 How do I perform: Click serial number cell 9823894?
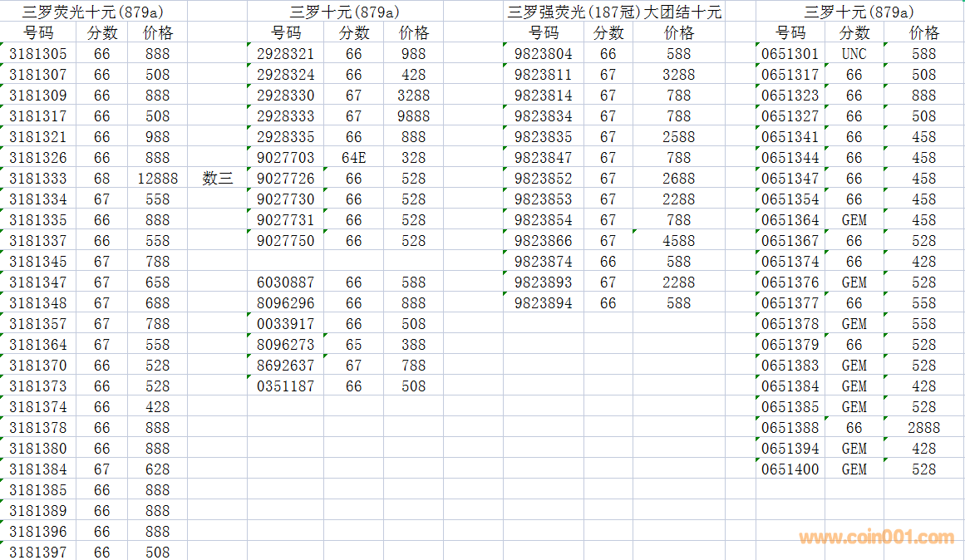tap(544, 303)
